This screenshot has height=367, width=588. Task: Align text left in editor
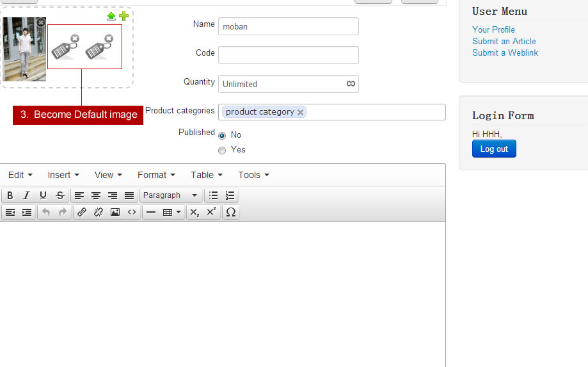click(x=79, y=195)
